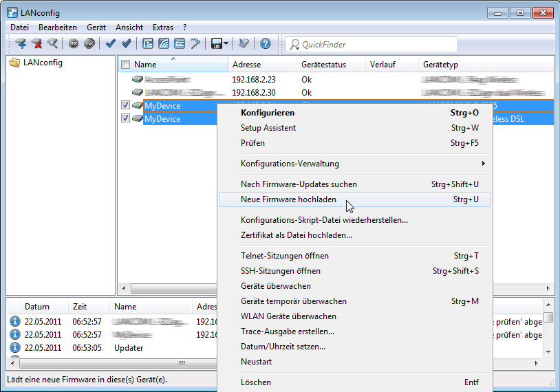Choose Nach Firmware-Updates suchen entry

299,184
